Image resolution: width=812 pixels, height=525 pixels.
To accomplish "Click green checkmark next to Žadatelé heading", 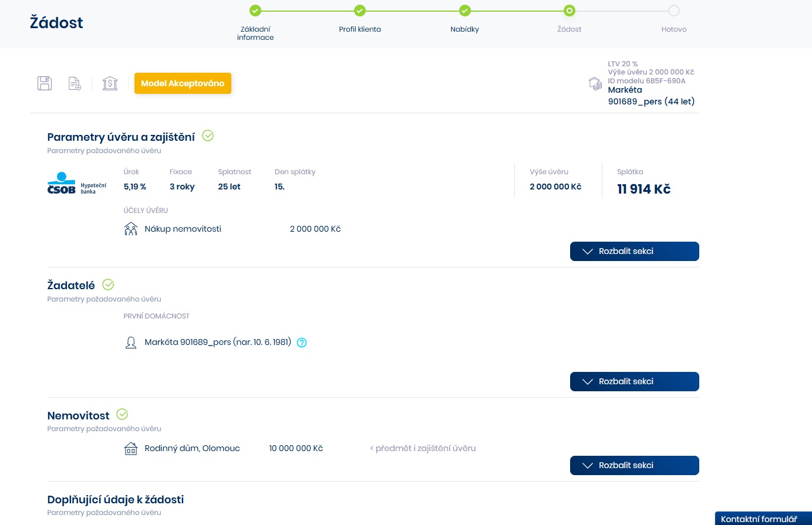I will 108,285.
